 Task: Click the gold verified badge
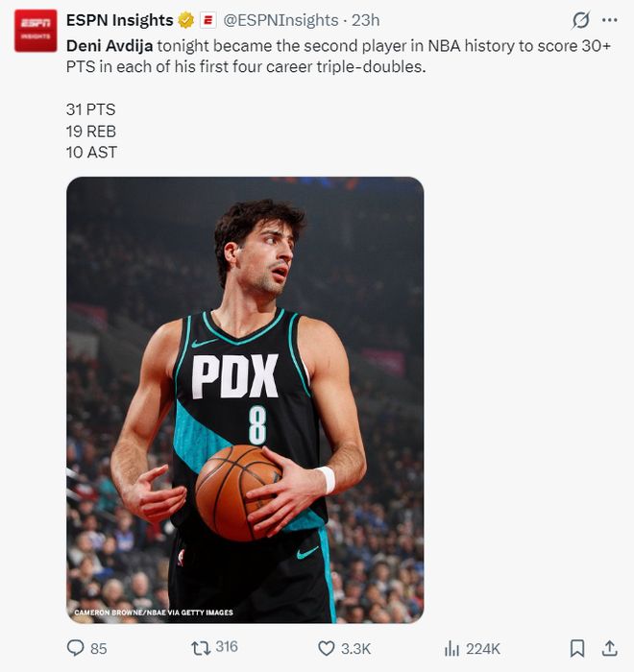(186, 20)
